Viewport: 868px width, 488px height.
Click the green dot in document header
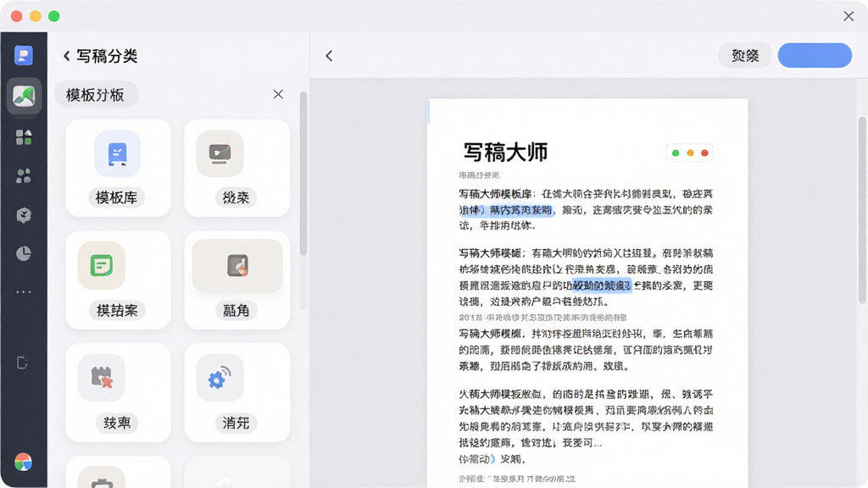coord(676,152)
